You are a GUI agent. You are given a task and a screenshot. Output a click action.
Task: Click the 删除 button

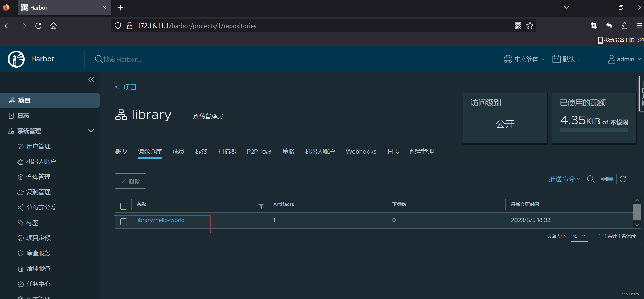click(130, 181)
